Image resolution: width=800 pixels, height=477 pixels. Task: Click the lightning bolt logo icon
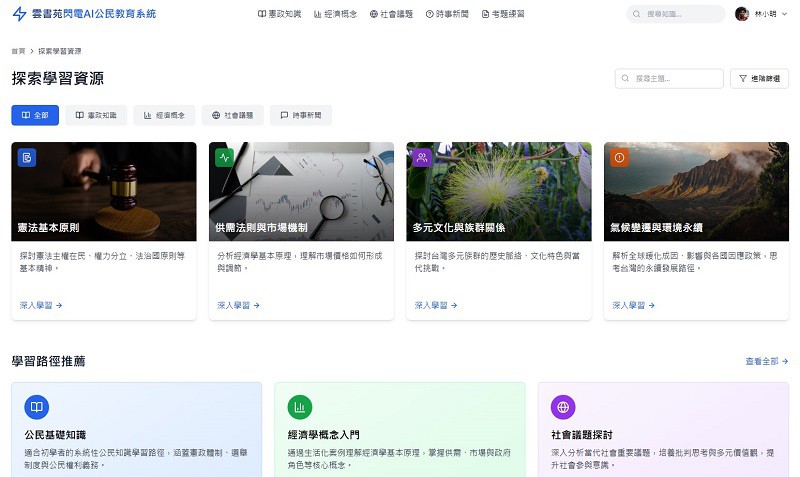[x=19, y=14]
